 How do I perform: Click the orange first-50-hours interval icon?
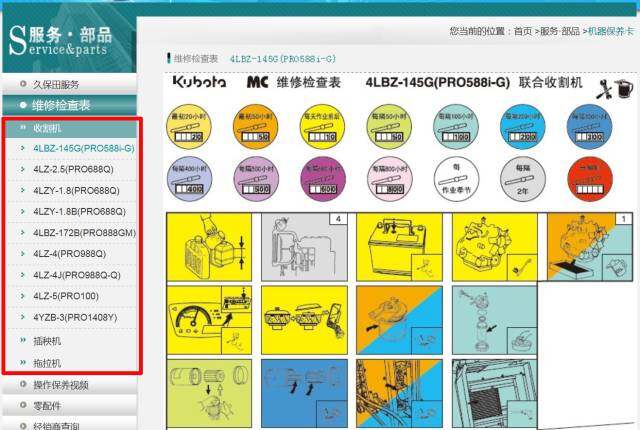pyautogui.click(x=256, y=126)
